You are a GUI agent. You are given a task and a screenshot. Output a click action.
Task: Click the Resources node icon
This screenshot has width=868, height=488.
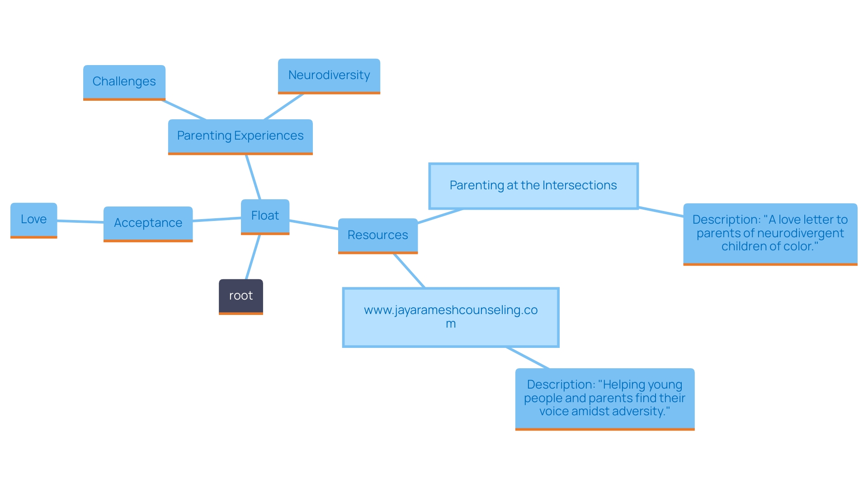[378, 232]
